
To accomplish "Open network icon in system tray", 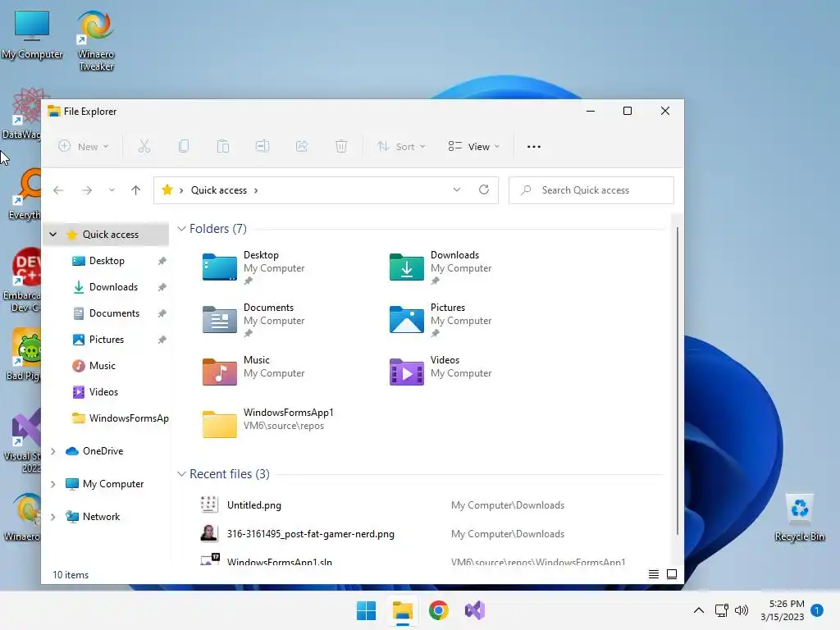I will (x=722, y=610).
